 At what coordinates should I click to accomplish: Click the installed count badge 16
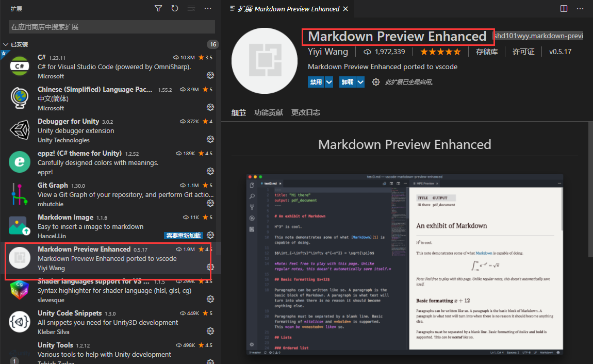coord(213,45)
